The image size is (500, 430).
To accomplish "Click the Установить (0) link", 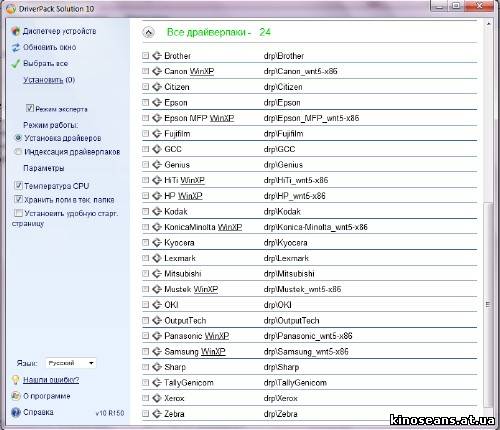I will click(49, 80).
